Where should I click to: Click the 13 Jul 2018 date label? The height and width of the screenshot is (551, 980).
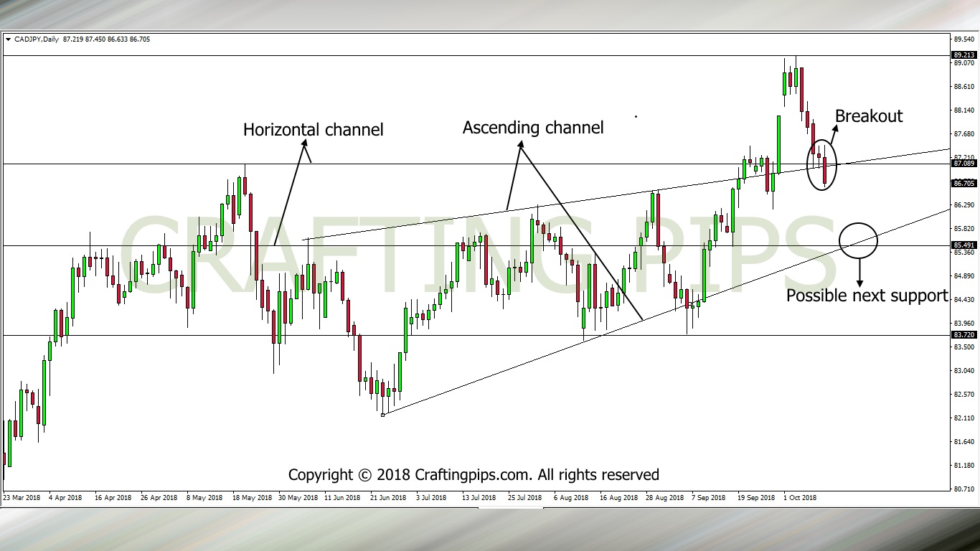pyautogui.click(x=479, y=497)
